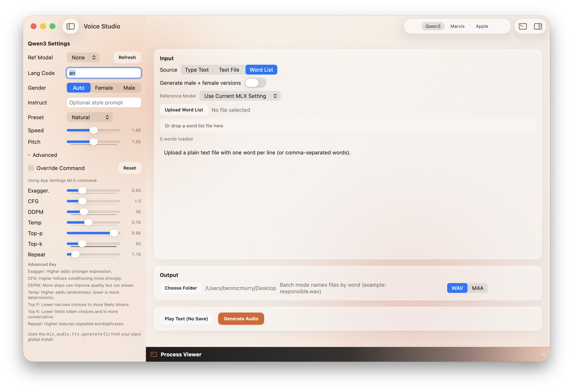This screenshot has height=392, width=573.
Task: Focus the Lang Code text field
Action: coord(104,73)
